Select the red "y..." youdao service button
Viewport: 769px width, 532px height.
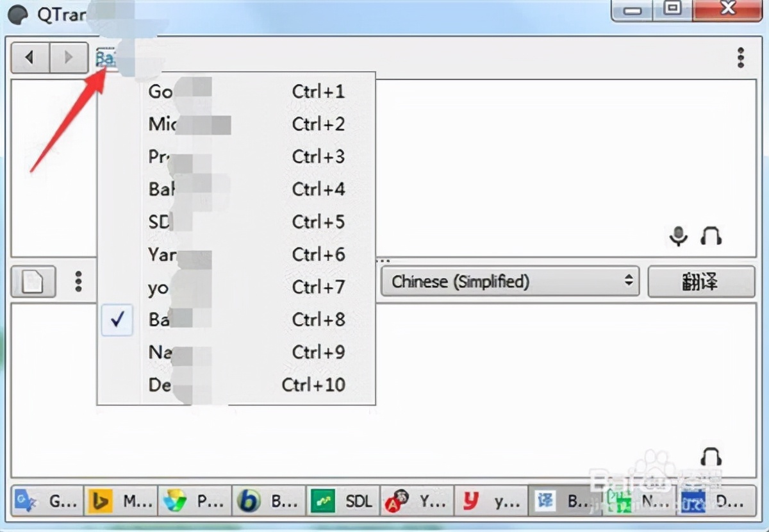pos(490,501)
